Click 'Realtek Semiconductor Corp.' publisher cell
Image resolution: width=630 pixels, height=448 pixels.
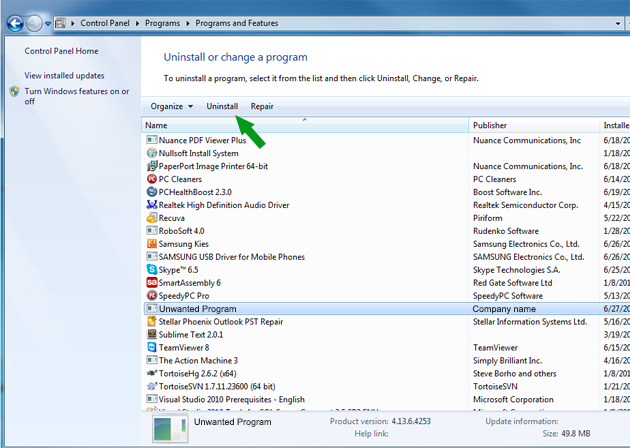point(526,205)
